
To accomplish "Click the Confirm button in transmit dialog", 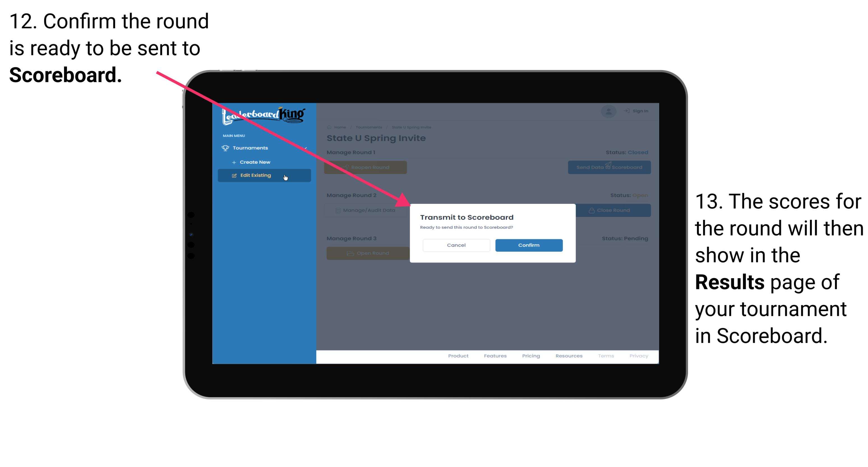I will coord(527,245).
